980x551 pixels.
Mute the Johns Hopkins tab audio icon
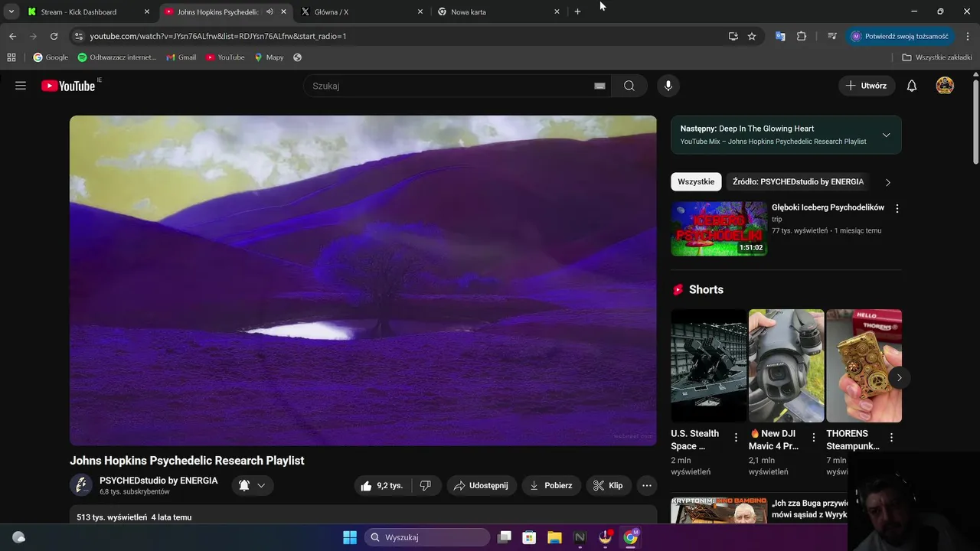point(269,11)
